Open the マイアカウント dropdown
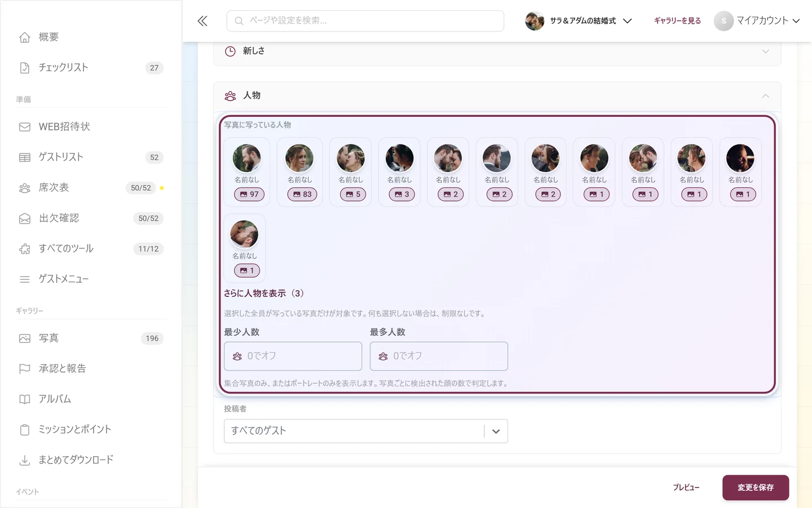 (757, 21)
